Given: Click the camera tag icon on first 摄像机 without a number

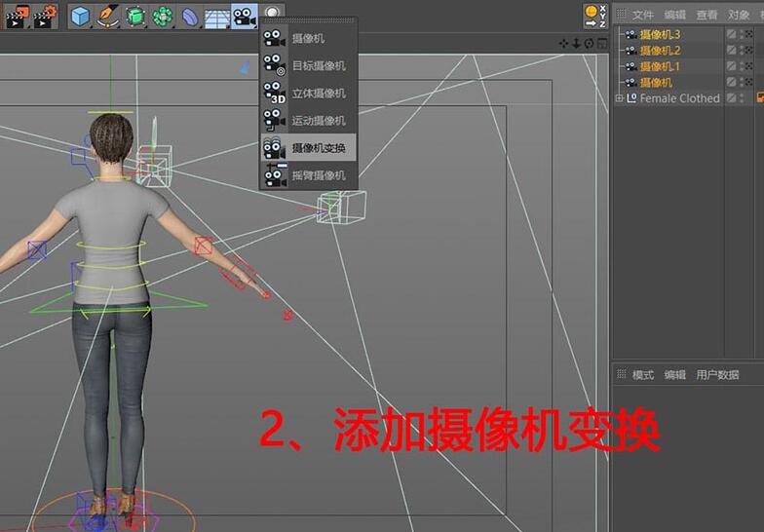Looking at the screenshot, I should tap(748, 82).
